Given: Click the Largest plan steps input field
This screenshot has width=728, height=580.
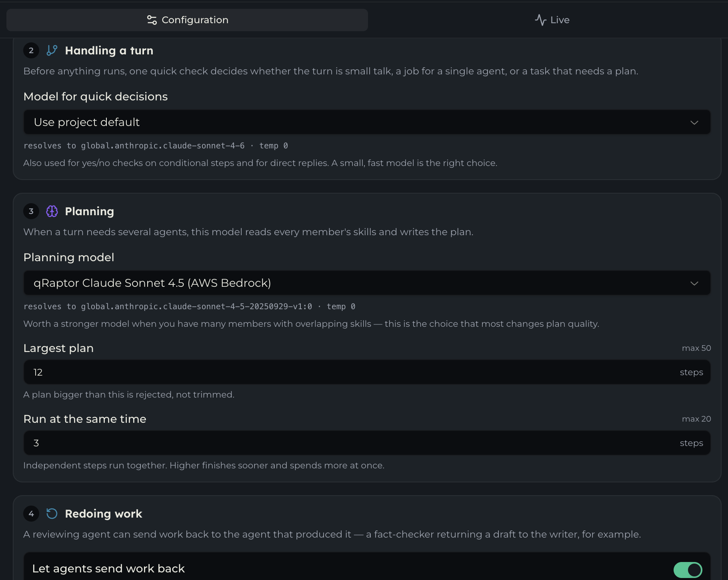Looking at the screenshot, I should click(x=367, y=372).
